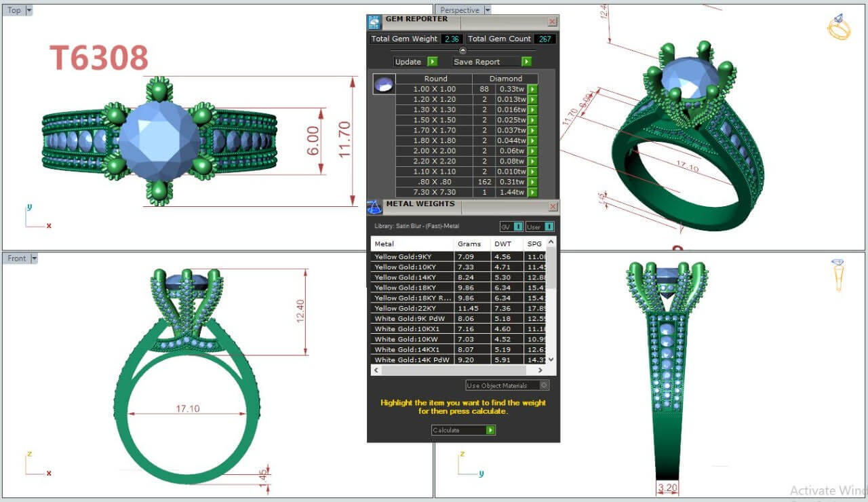Collapse the Gem Reporter header with the round arrow
The image size is (868, 502).
(x=463, y=50)
